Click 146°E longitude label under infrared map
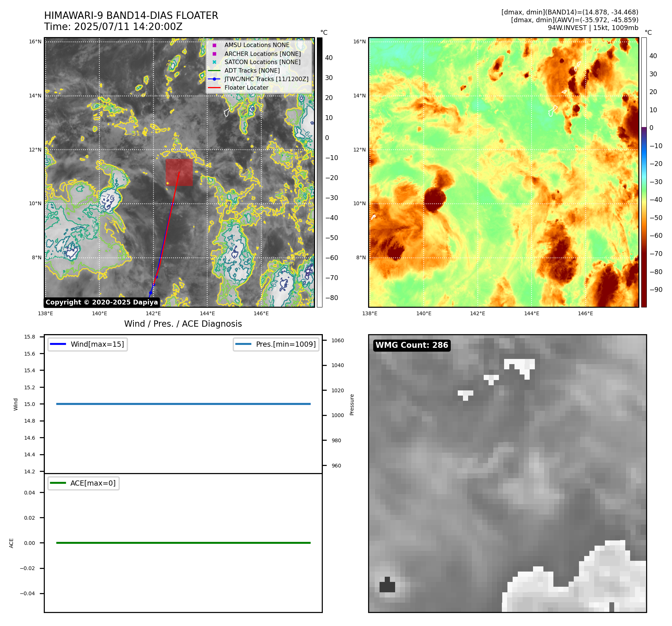 pos(261,313)
